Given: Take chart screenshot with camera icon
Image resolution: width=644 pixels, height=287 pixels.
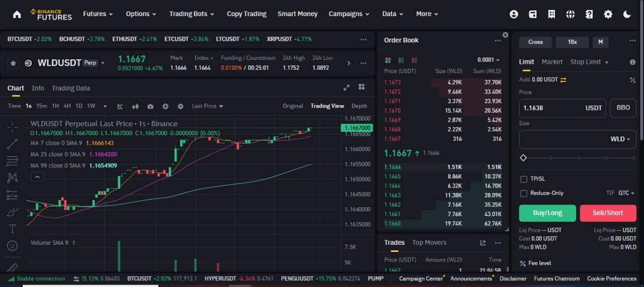Looking at the screenshot, I should tap(150, 107).
